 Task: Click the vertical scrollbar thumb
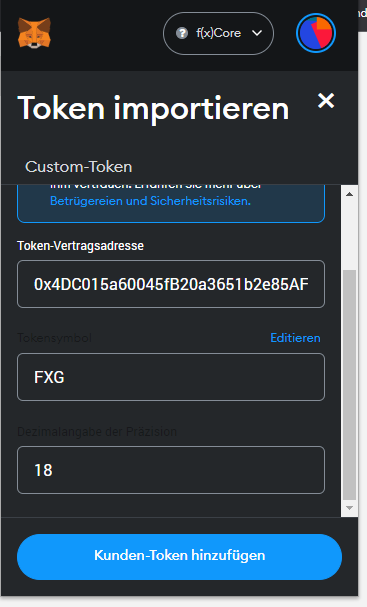(x=350, y=385)
